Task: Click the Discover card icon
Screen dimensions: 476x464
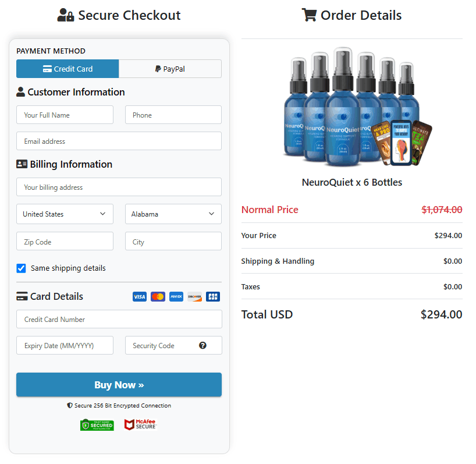Action: click(194, 296)
